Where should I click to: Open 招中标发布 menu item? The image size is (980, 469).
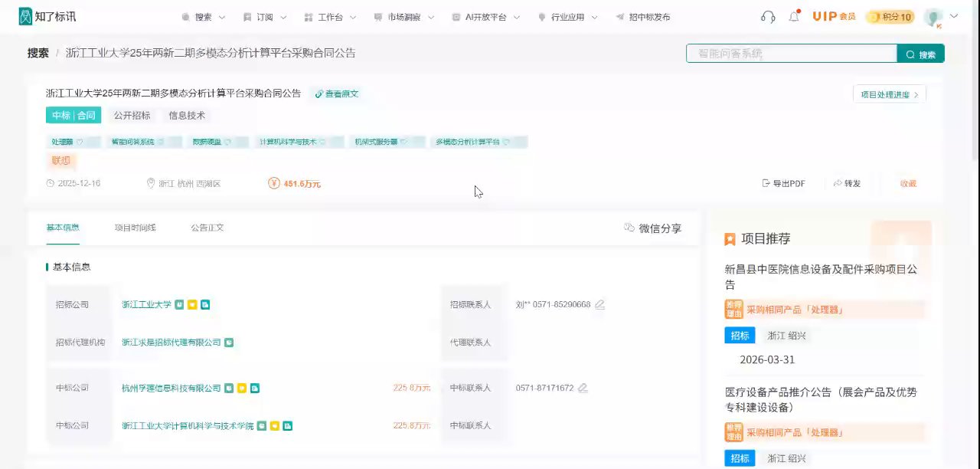tap(643, 17)
